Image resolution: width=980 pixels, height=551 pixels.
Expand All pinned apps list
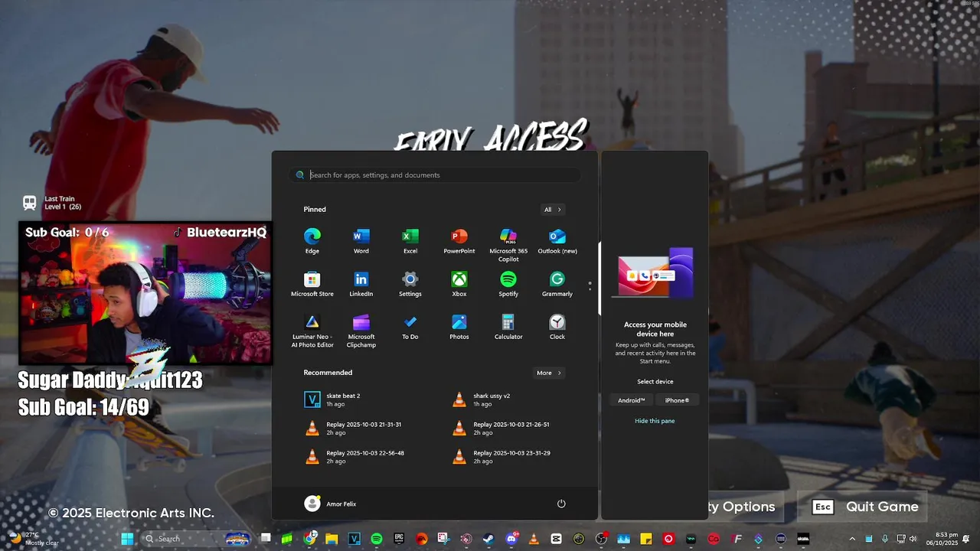click(x=553, y=210)
